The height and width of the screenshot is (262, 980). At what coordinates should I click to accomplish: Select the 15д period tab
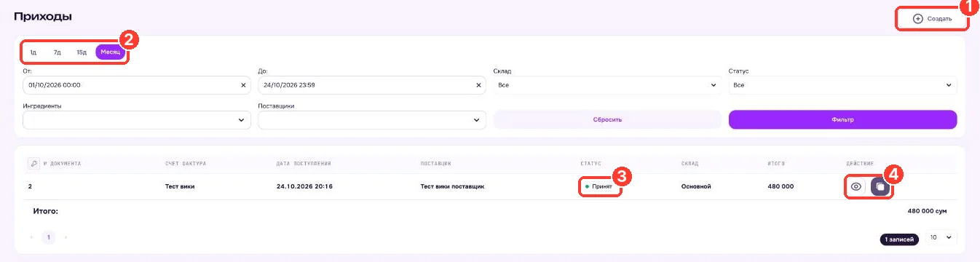(82, 52)
